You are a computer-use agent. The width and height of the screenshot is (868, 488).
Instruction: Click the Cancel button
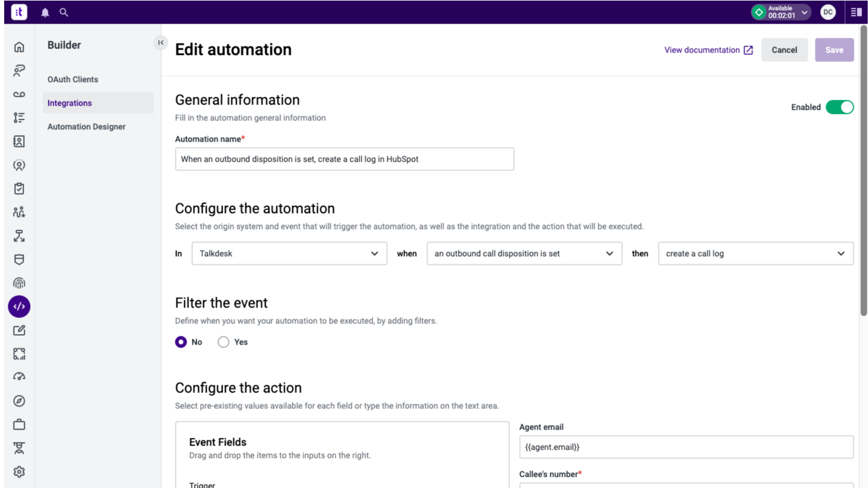tap(784, 50)
